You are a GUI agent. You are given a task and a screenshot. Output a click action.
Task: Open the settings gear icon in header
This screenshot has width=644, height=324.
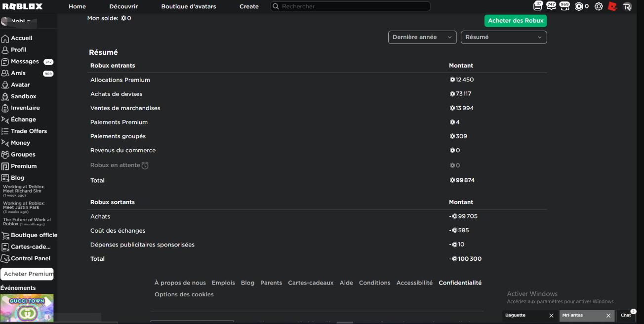tap(599, 6)
